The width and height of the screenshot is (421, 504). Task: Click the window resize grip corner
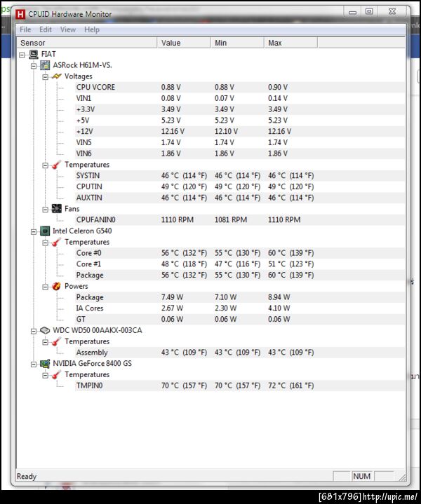[x=402, y=477]
